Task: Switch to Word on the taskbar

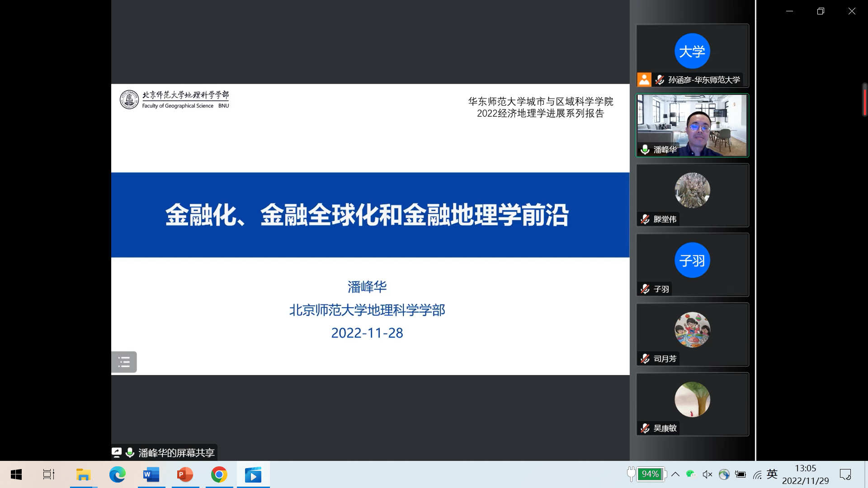Action: tap(151, 474)
